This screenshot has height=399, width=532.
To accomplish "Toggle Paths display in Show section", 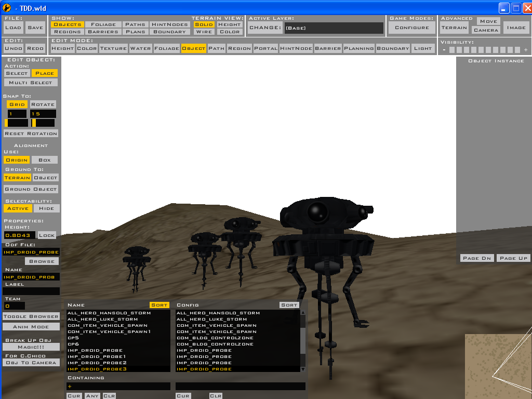I will (135, 24).
